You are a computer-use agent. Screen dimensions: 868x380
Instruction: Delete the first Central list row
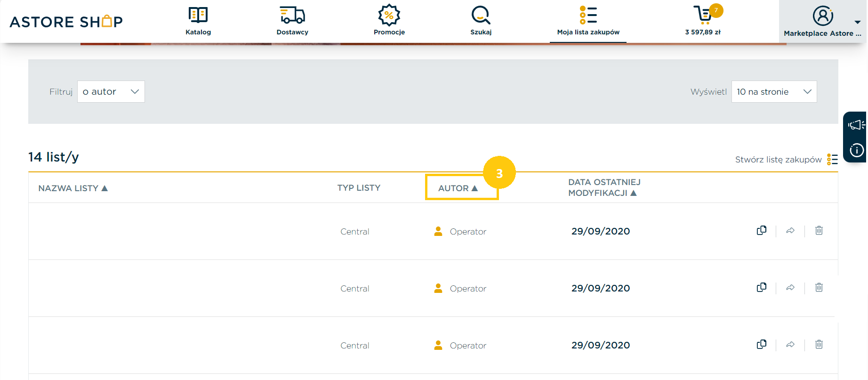pos(819,230)
